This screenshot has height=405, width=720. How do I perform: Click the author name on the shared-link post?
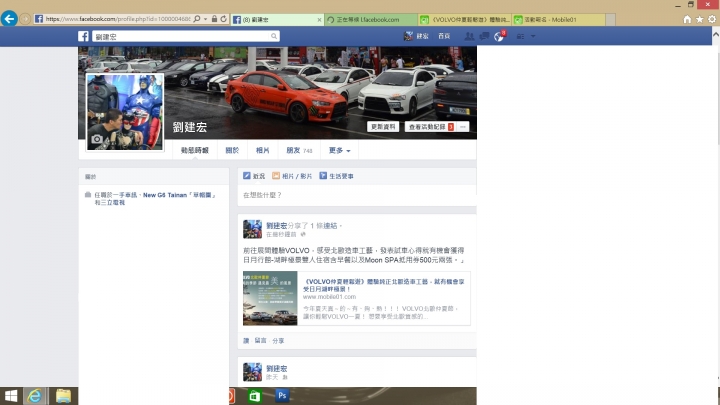[x=276, y=225]
